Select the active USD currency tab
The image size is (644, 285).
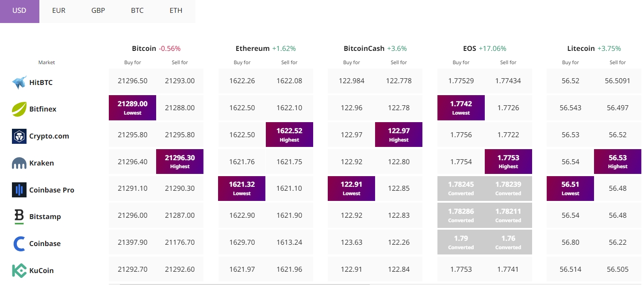19,11
